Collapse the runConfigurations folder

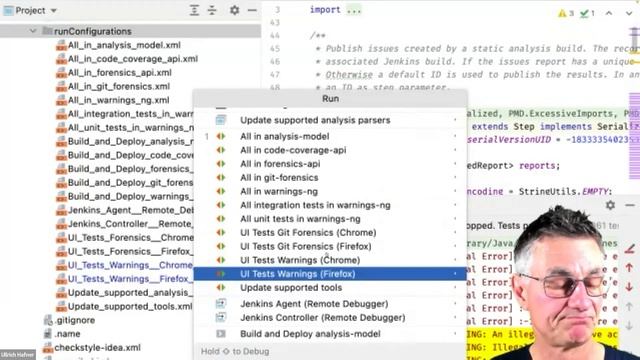point(33,31)
